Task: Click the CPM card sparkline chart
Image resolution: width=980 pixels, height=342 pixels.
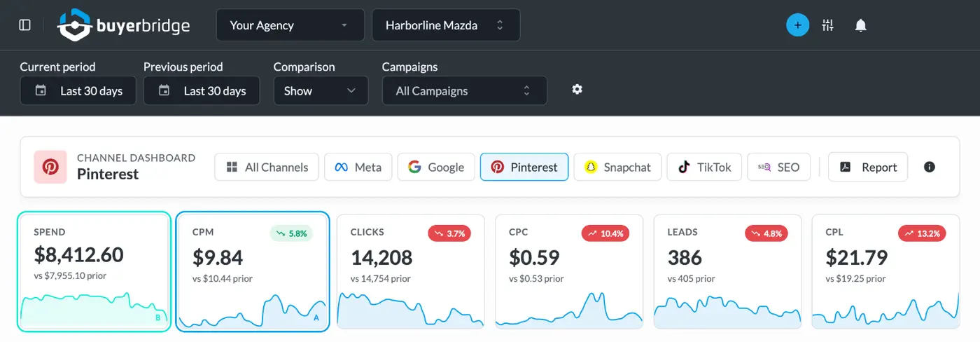Action: (x=253, y=310)
